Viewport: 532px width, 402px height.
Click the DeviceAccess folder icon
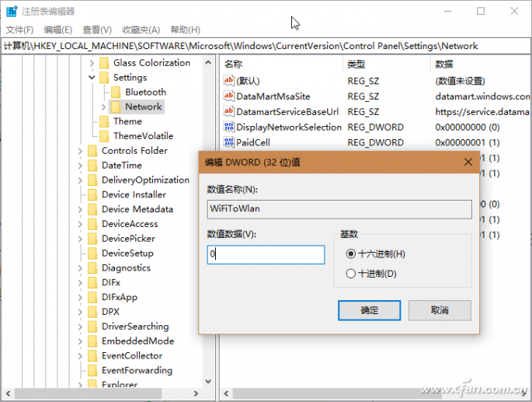92,224
